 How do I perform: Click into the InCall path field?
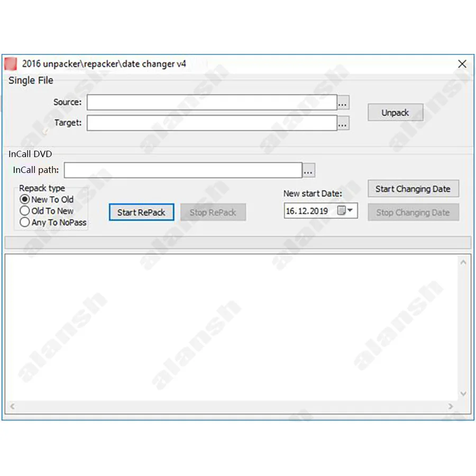183,170
